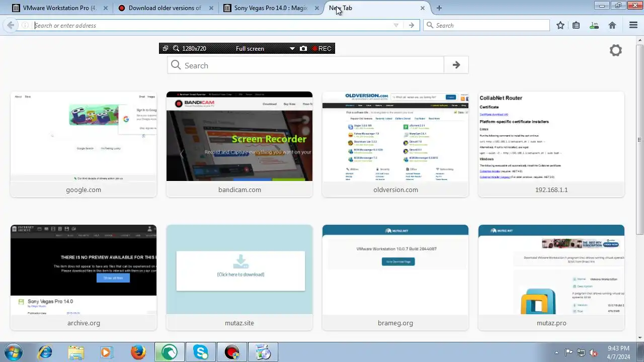Viewport: 644px width, 362px height.
Task: Click the page scrollbar down arrow
Action: pos(640,337)
